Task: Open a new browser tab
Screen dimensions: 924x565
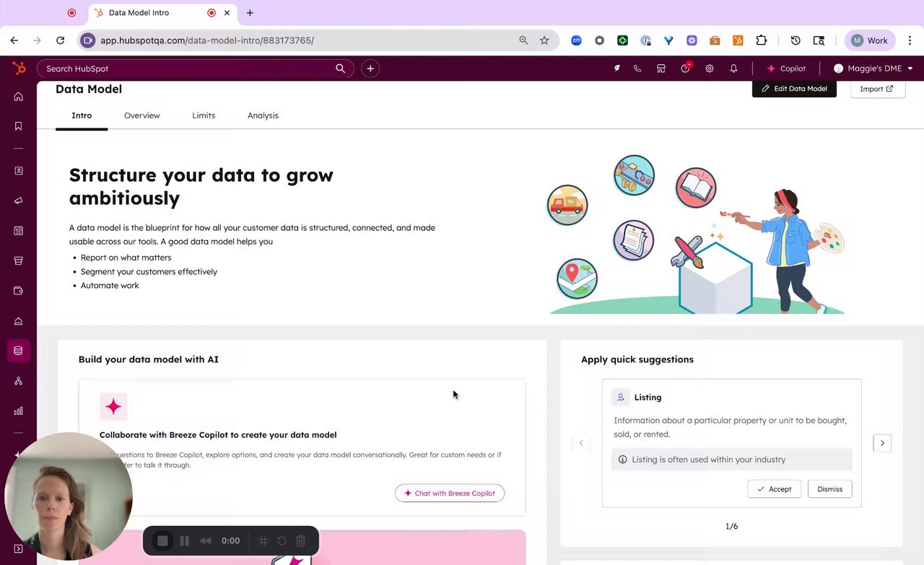Action: (250, 13)
